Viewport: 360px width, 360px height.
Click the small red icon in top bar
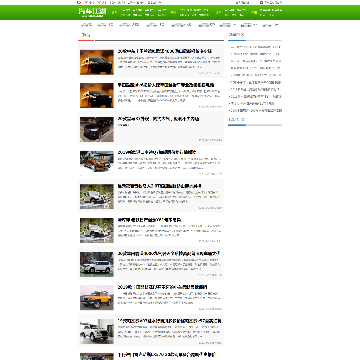point(79,2)
